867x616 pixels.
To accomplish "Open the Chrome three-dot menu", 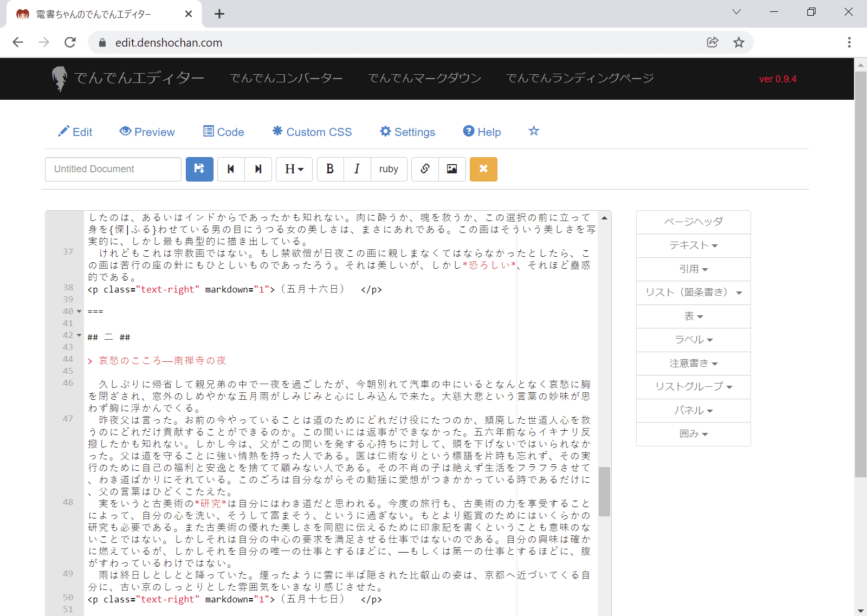I will [849, 42].
